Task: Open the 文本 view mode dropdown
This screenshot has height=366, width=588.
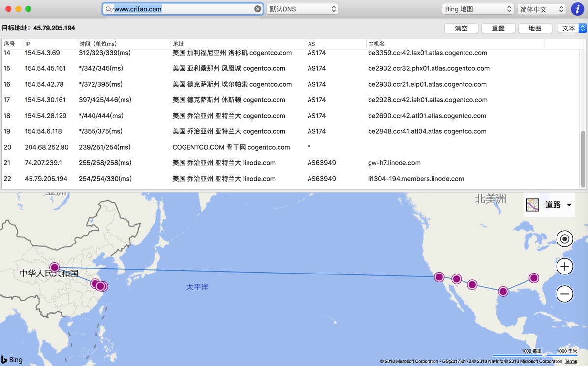Action: click(572, 28)
